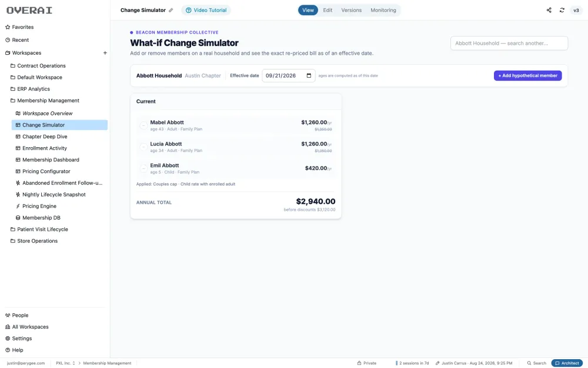Expand the Contract Operations folder
This screenshot has height=368, width=588.
tap(38, 66)
